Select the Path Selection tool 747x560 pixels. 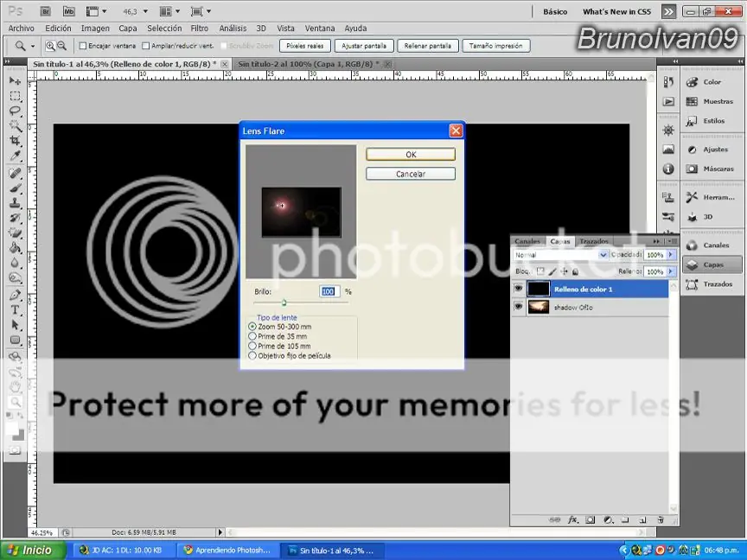pyautogui.click(x=15, y=325)
